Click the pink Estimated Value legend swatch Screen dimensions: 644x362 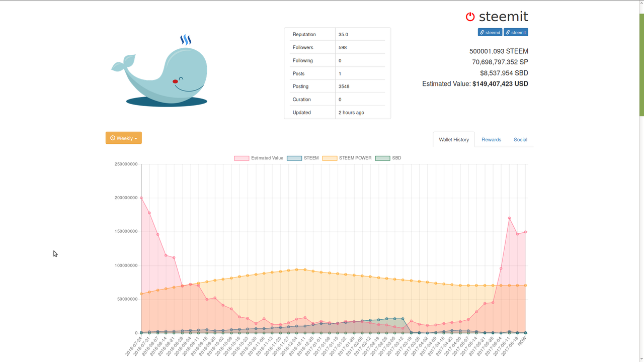tap(241, 158)
